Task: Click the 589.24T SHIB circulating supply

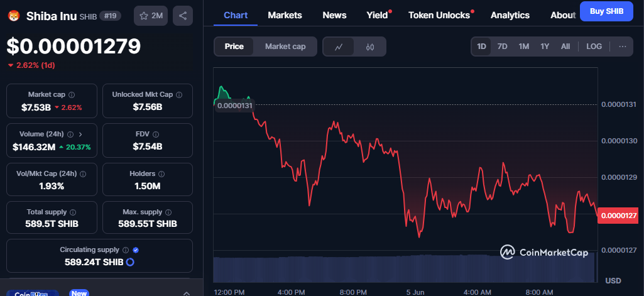Action: point(94,262)
